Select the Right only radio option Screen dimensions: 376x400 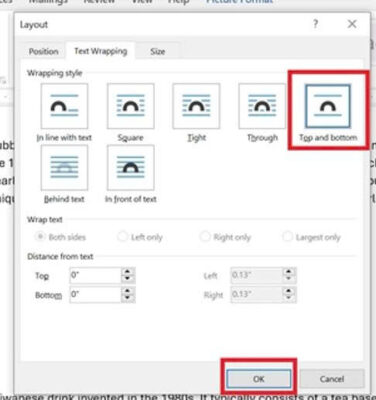pos(205,237)
